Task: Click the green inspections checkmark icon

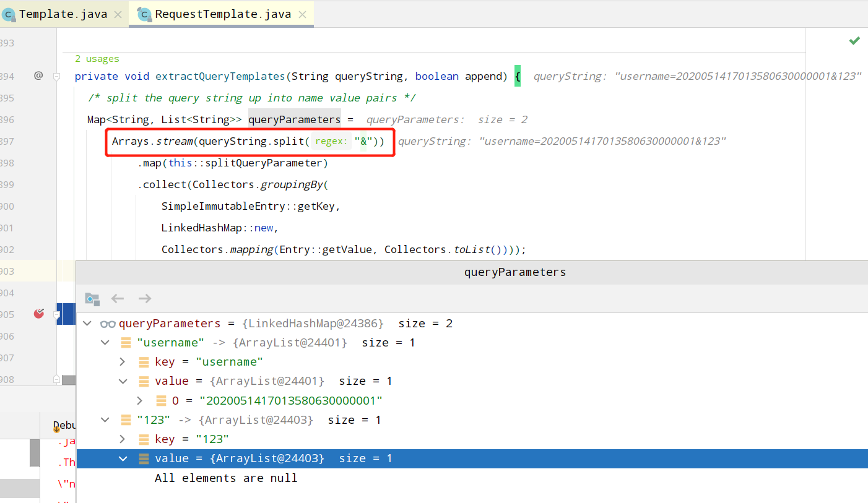Action: (854, 40)
